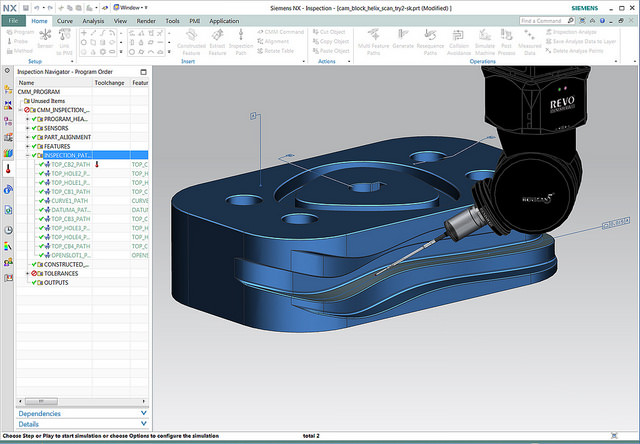Viewport: 640px width, 444px height.
Task: Click the palette icon in resource bar
Action: [8, 246]
